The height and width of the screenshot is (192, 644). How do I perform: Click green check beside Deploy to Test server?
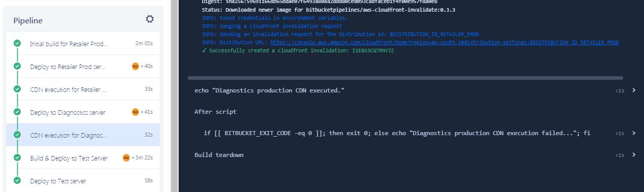click(x=17, y=180)
